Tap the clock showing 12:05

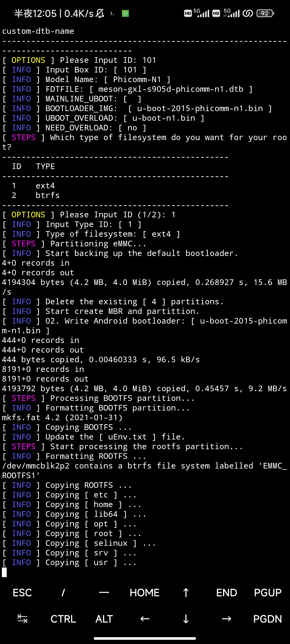click(x=35, y=13)
